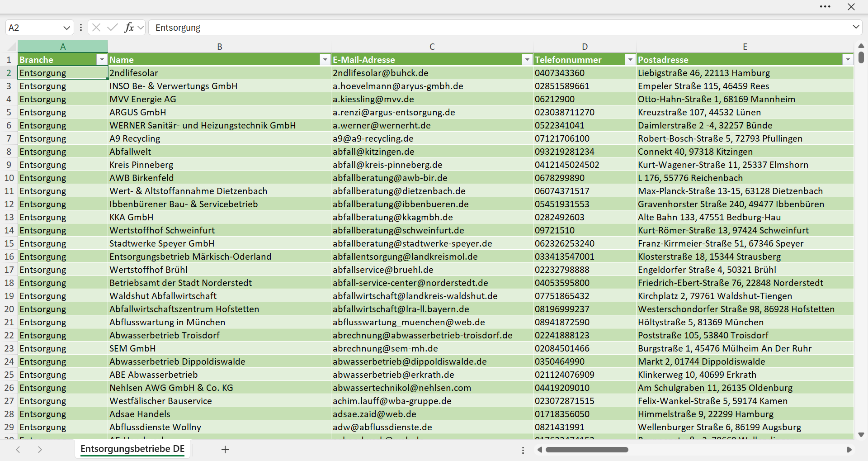Add a new sheet with plus icon
Image resolution: width=868 pixels, height=461 pixels.
[225, 449]
